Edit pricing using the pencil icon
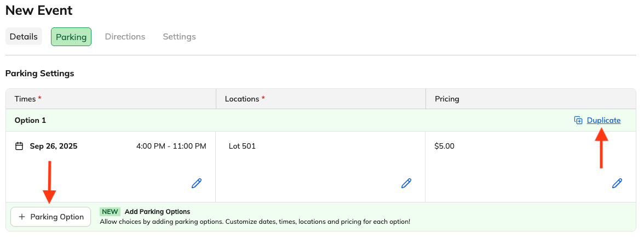Viewport: 644px width, 237px height. (617, 183)
